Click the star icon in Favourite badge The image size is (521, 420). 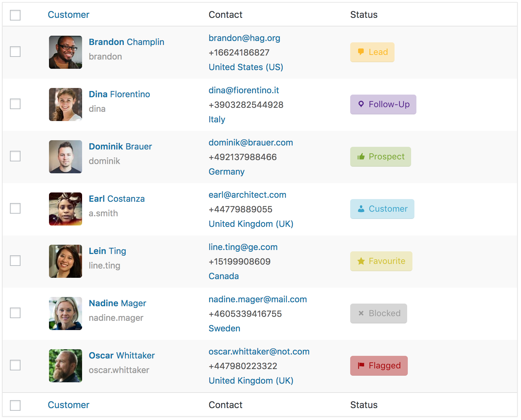pyautogui.click(x=361, y=261)
